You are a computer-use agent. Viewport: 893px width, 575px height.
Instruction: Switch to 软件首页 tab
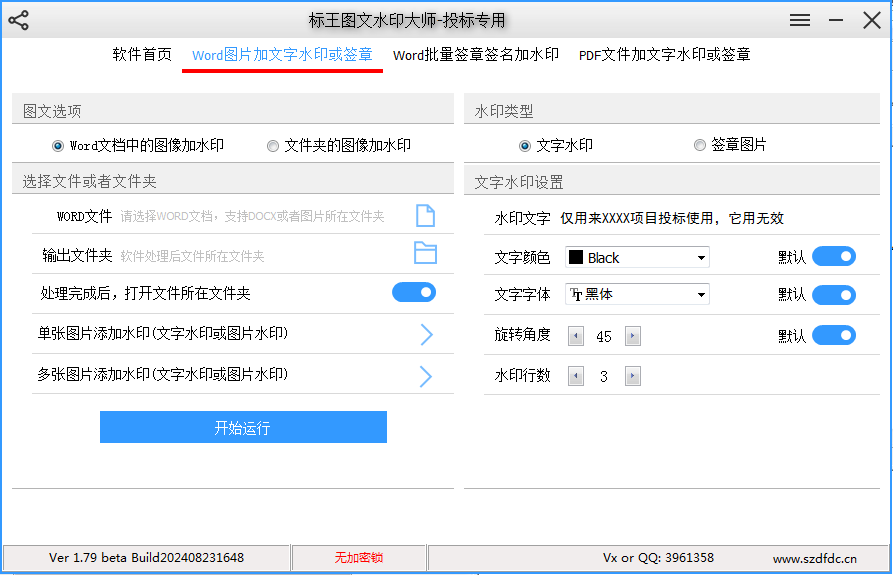(x=142, y=55)
